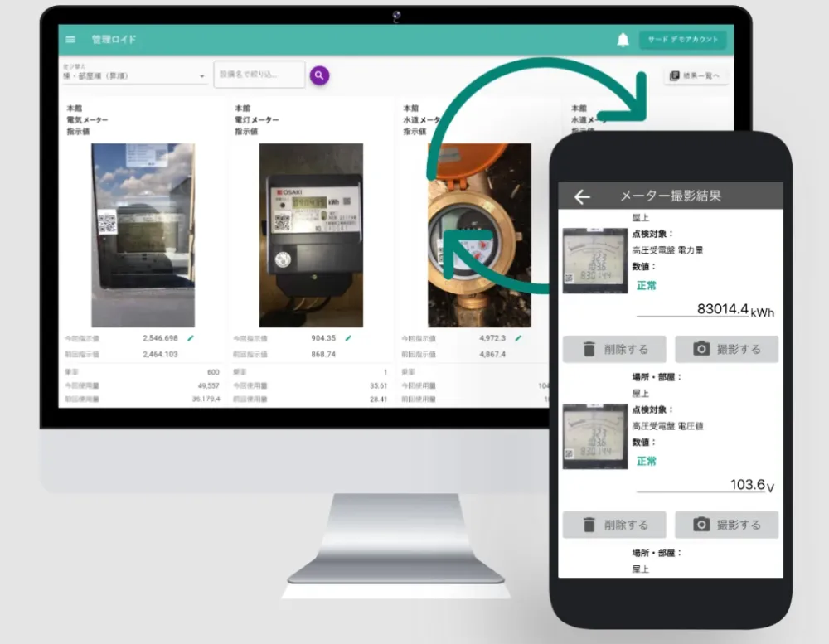Tap 削除する under the 83014.4 kWh reading

pos(614,349)
